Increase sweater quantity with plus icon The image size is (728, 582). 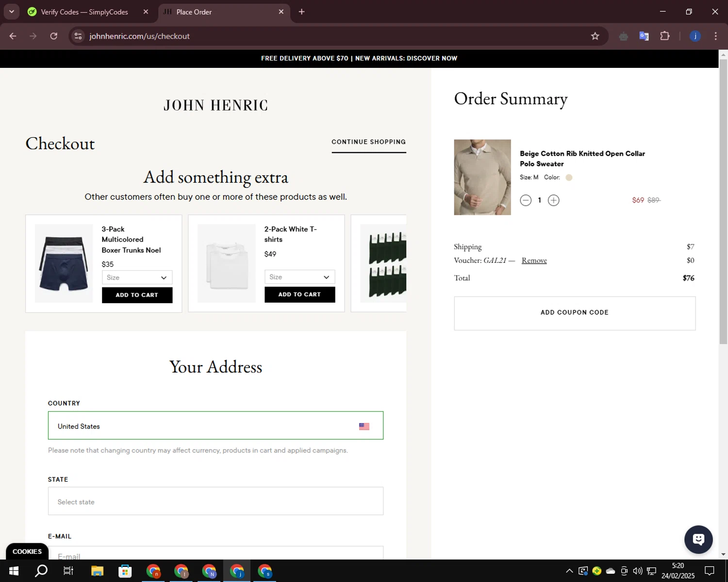click(x=553, y=200)
